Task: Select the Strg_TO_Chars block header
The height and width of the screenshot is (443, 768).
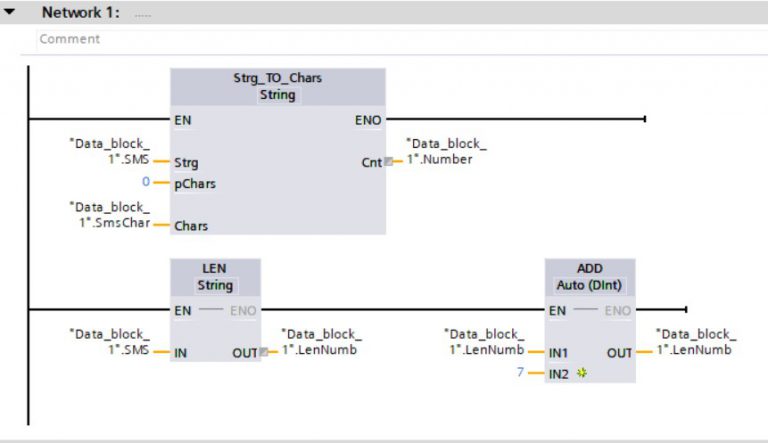Action: (x=277, y=78)
